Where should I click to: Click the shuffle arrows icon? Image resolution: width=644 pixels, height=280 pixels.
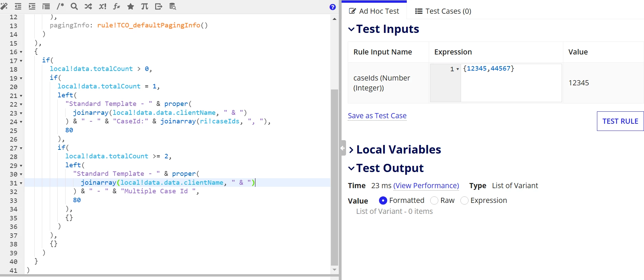point(88,6)
